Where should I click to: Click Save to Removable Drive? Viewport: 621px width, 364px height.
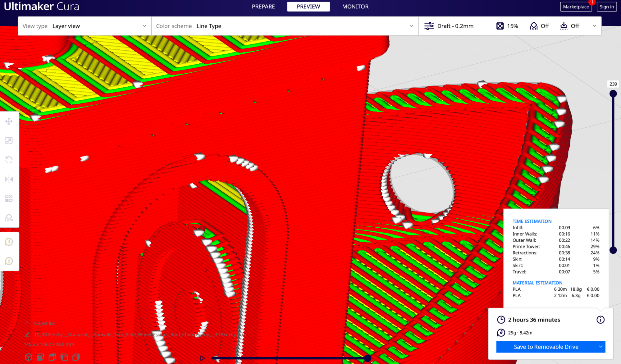[x=546, y=347]
